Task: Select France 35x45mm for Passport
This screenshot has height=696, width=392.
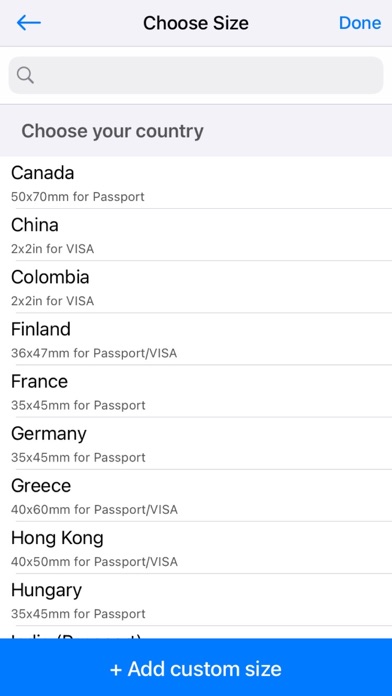Action: click(196, 391)
